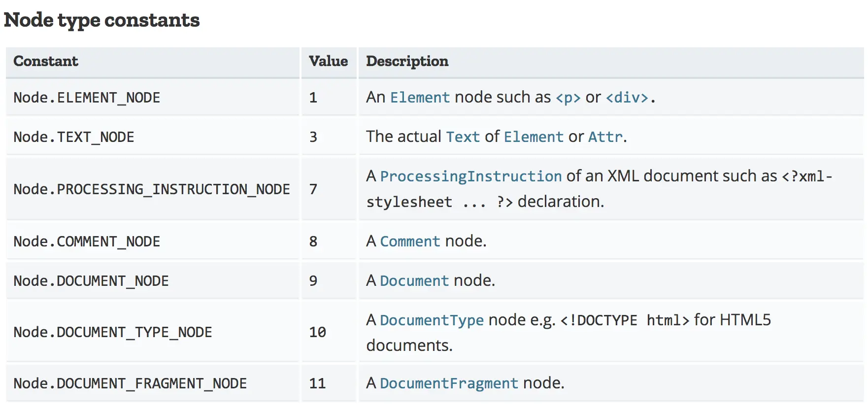Viewport: 868px width, 414px height.
Task: Click the Node.COMMENT_NODE constant text
Action: click(x=87, y=241)
